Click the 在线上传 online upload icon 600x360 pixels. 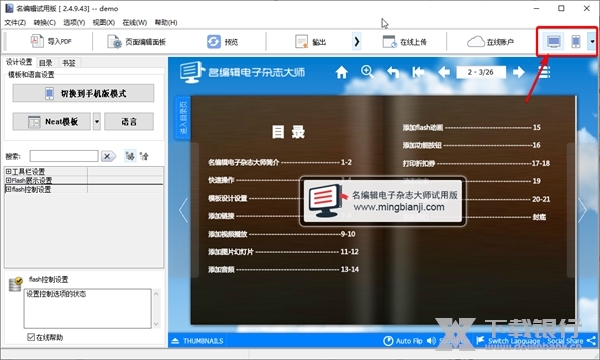[x=390, y=42]
